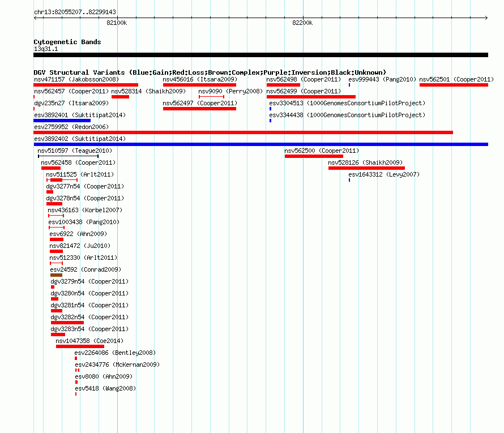Click the nsv512330 (Arlt2011) label
Screen dimensions: 504x433
coord(83,258)
